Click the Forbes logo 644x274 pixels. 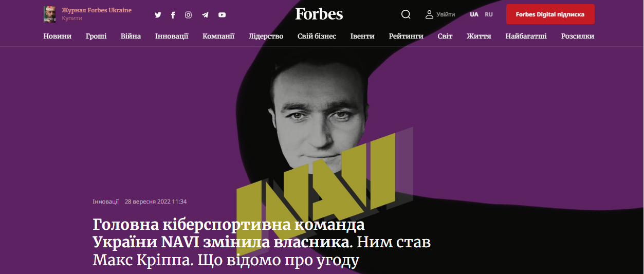coord(319,14)
